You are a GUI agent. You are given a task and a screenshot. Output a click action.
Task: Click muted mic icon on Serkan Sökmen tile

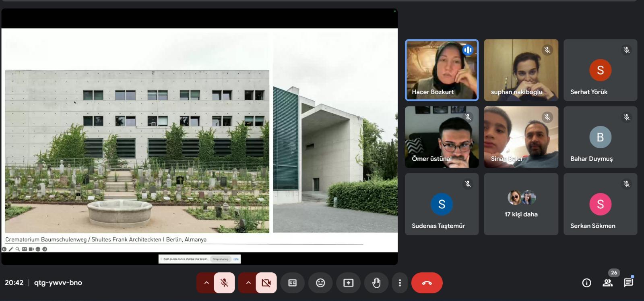coord(626,184)
